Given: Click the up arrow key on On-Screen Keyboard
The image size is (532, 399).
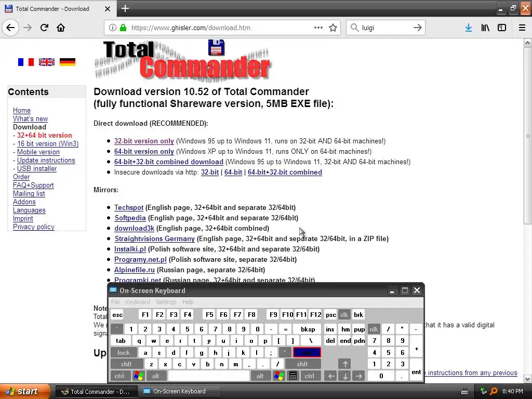Looking at the screenshot, I should pyautogui.click(x=345, y=364).
